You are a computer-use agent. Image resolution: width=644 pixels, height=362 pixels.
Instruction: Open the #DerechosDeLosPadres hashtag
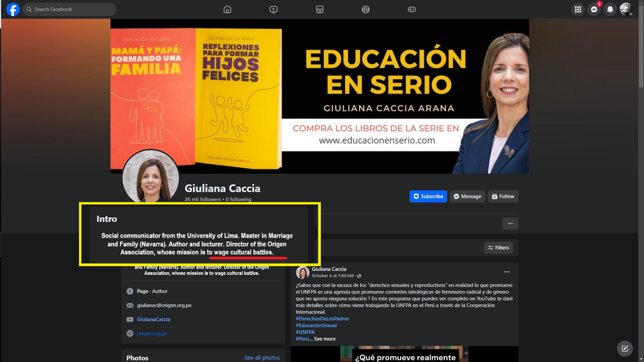[323, 319]
